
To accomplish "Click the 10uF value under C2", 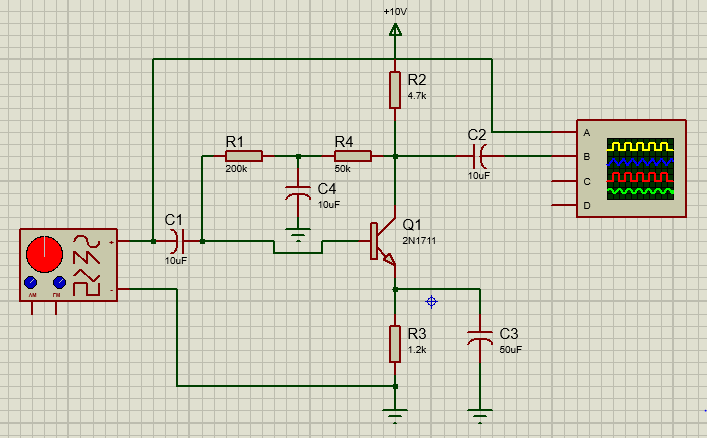I will (x=479, y=176).
